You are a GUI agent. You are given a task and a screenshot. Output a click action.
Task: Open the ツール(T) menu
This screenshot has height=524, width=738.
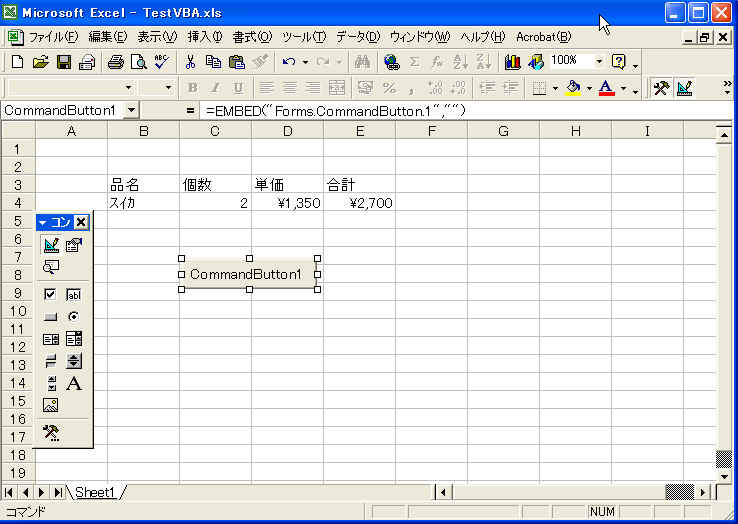(x=304, y=37)
